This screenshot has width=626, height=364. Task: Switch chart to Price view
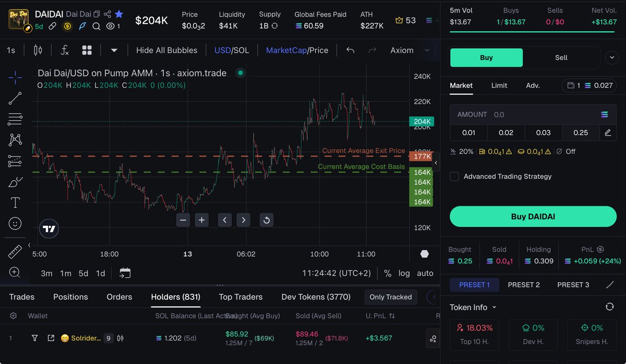[319, 50]
